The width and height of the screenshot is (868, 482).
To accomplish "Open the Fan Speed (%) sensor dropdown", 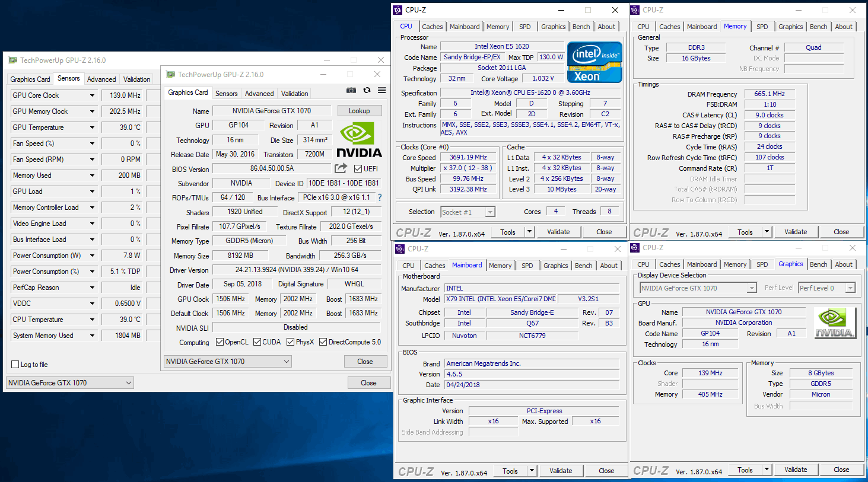I will pyautogui.click(x=92, y=143).
